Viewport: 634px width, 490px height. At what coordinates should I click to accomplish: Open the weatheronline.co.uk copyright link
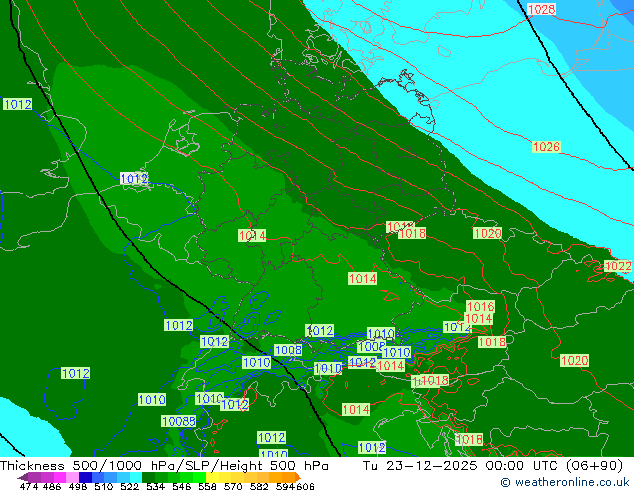click(565, 482)
